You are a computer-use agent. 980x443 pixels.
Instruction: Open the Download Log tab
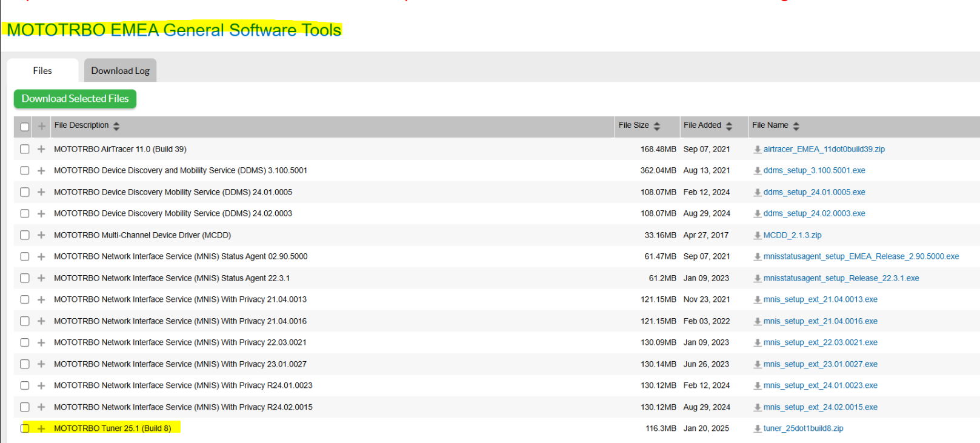click(x=120, y=70)
